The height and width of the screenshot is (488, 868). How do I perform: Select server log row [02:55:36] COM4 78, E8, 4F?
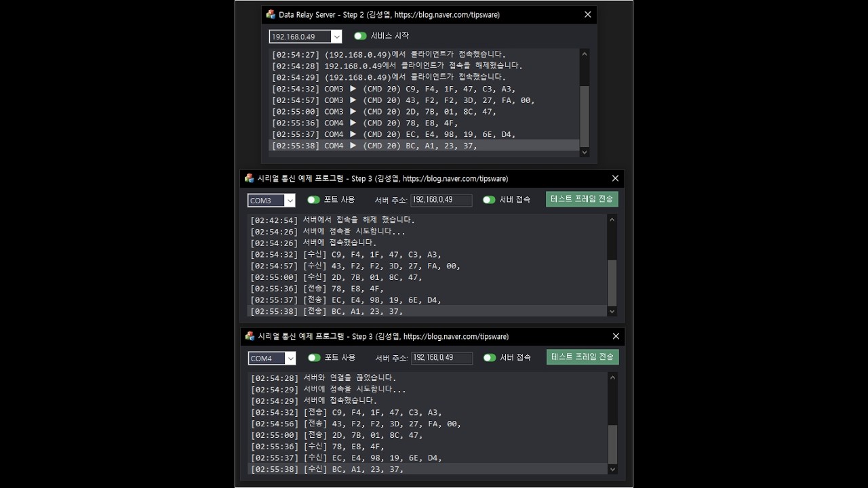click(425, 123)
